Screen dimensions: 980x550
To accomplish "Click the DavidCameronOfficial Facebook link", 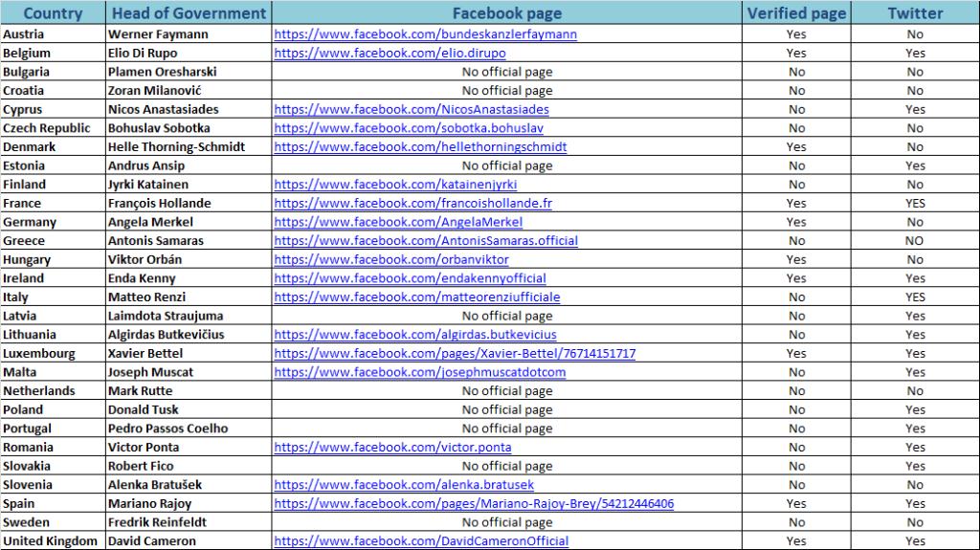I will click(421, 541).
